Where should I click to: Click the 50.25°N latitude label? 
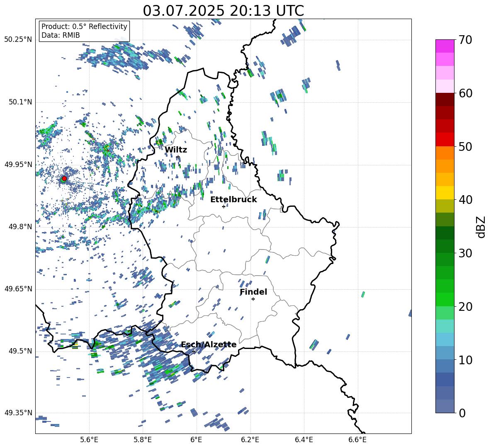(18, 40)
